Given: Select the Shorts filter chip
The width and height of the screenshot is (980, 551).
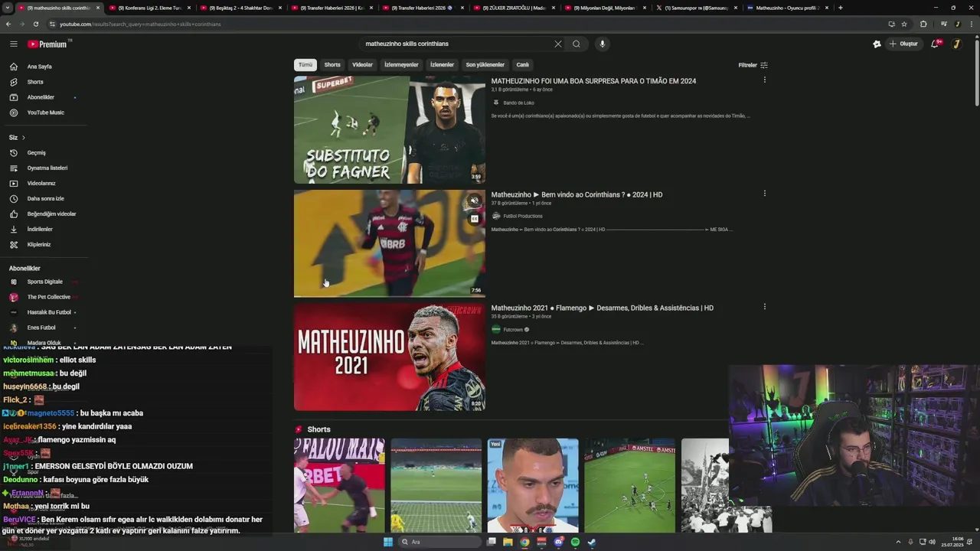Looking at the screenshot, I should (332, 65).
